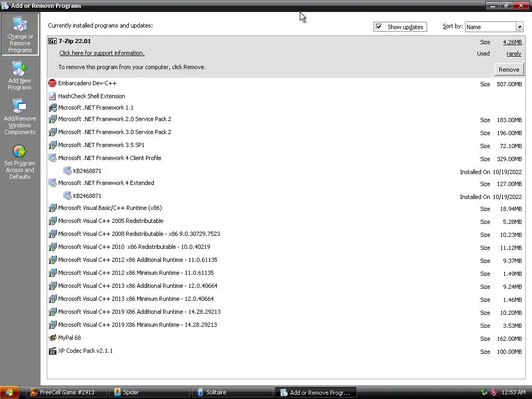
Task: Select MyPal 68 entry text
Action: click(x=69, y=338)
